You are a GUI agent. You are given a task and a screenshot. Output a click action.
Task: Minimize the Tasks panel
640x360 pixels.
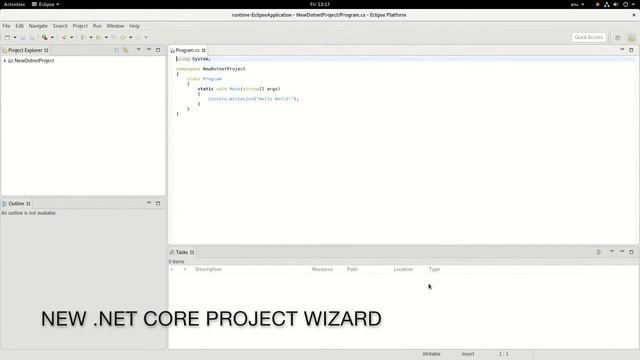tap(622, 251)
